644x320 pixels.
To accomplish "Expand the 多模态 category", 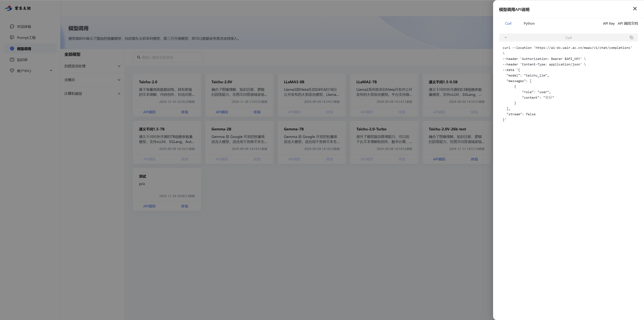I will pos(119,80).
